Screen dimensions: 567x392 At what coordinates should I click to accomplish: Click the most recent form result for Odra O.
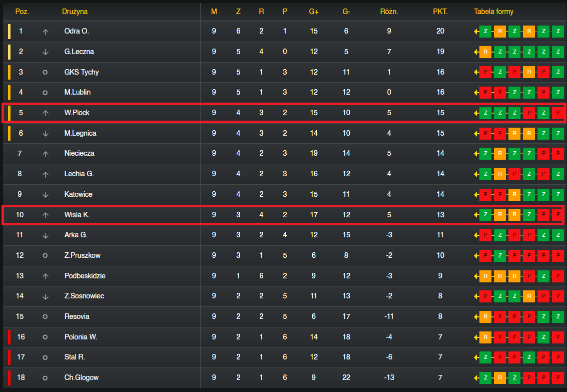coord(485,32)
